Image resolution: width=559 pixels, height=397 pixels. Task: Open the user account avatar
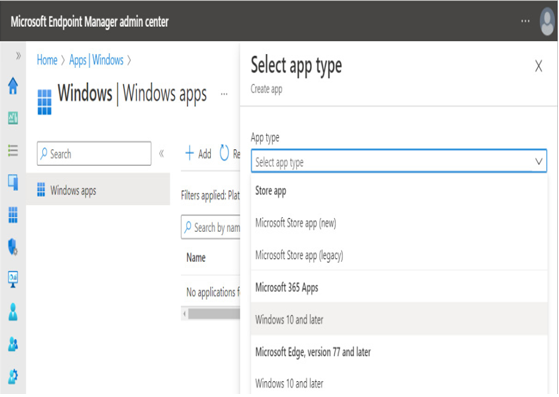click(547, 21)
